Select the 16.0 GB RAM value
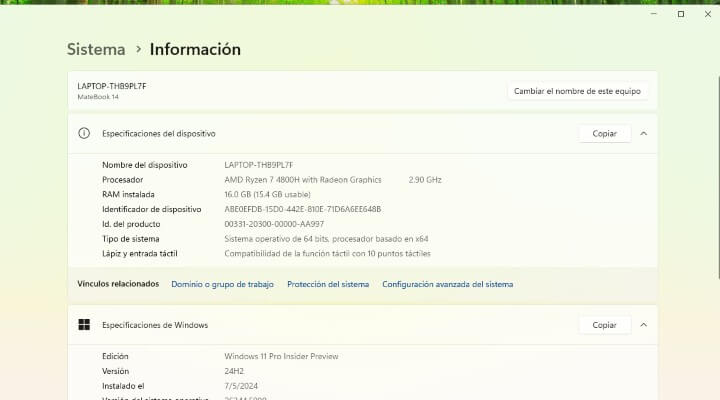 [267, 194]
